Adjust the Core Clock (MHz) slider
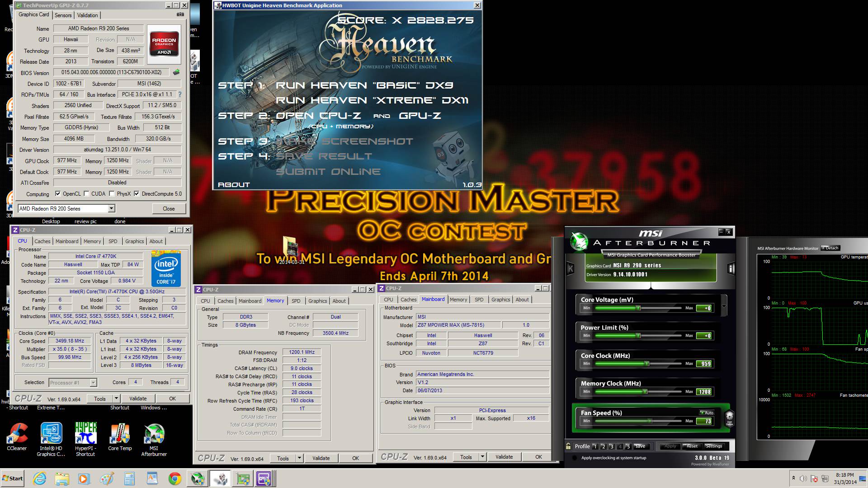Screen dimensions: 868x488 click(637, 363)
